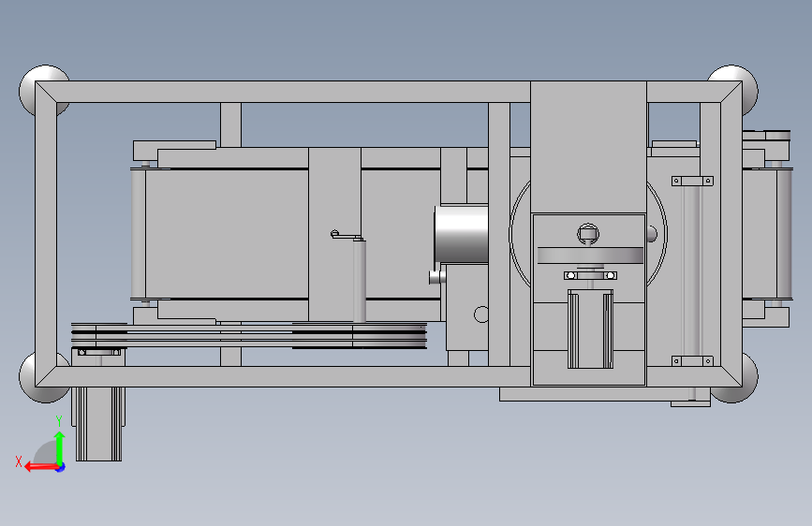Click the blue Z axis dot at the triad origin
812x526 pixels.
(61, 467)
